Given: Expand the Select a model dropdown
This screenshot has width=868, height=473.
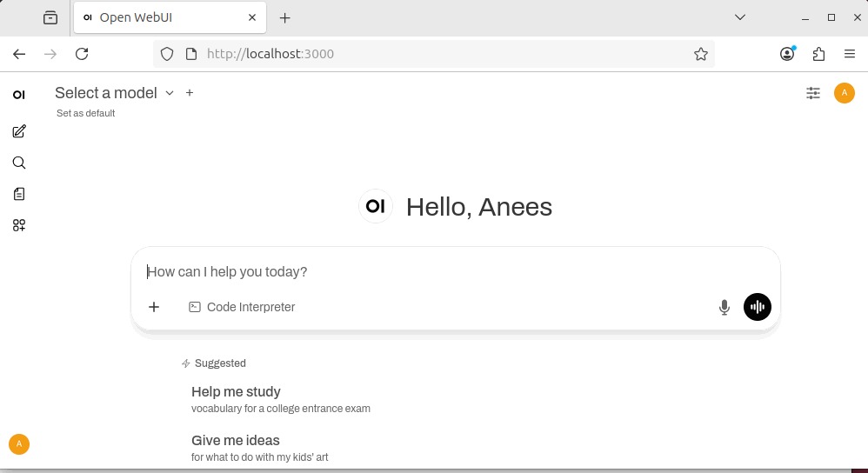Looking at the screenshot, I should click(114, 93).
